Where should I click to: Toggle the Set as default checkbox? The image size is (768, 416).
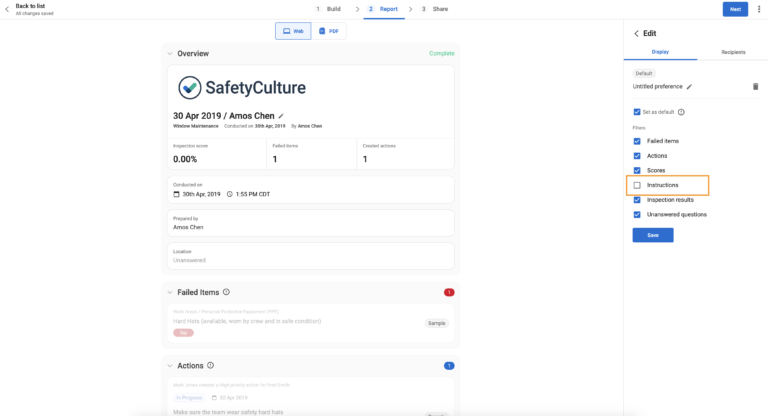pyautogui.click(x=637, y=112)
